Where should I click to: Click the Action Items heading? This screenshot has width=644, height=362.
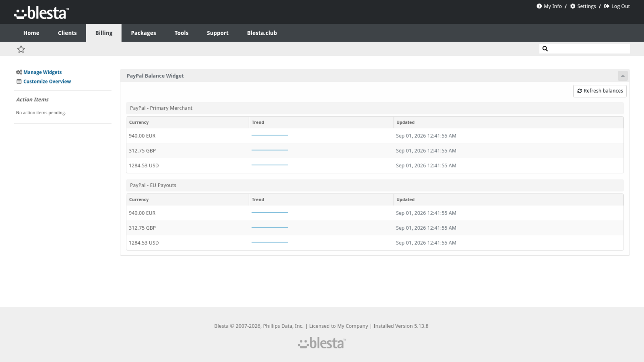click(x=32, y=100)
